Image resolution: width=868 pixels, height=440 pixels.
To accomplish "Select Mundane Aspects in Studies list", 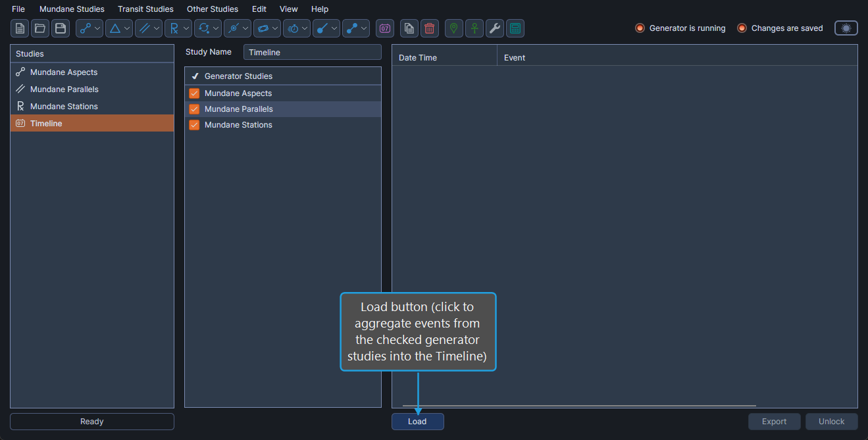I will pyautogui.click(x=92, y=72).
